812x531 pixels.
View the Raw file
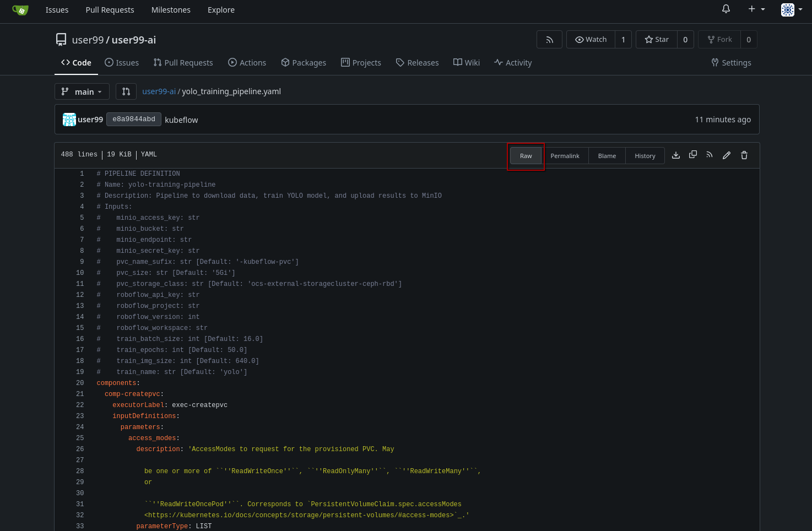click(526, 156)
